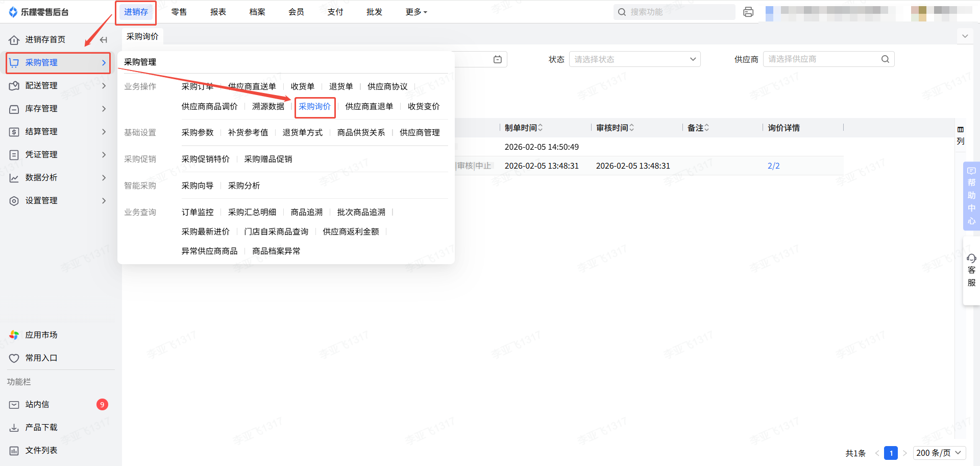This screenshot has width=980, height=466.
Task: Go to previous page with left arrow
Action: (877, 453)
